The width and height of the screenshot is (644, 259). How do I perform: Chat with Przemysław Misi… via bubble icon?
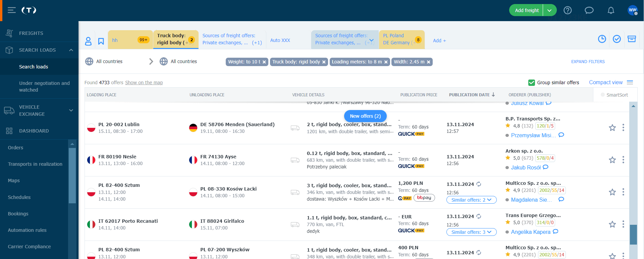(x=561, y=135)
